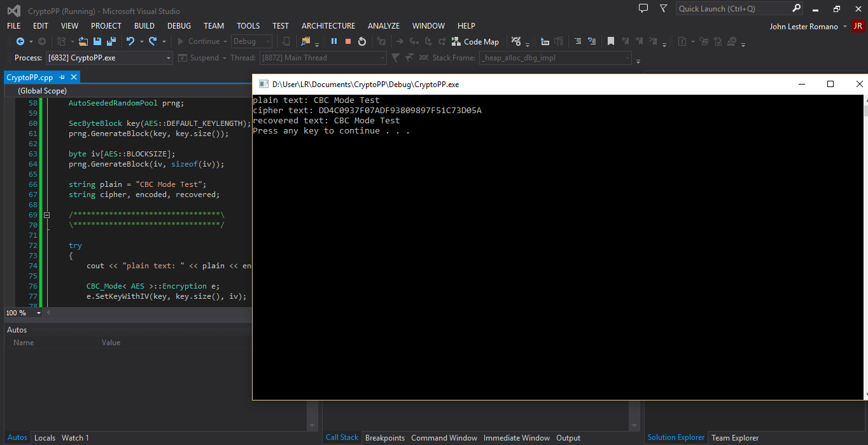Open the notifications filter funnel icon

click(x=664, y=8)
